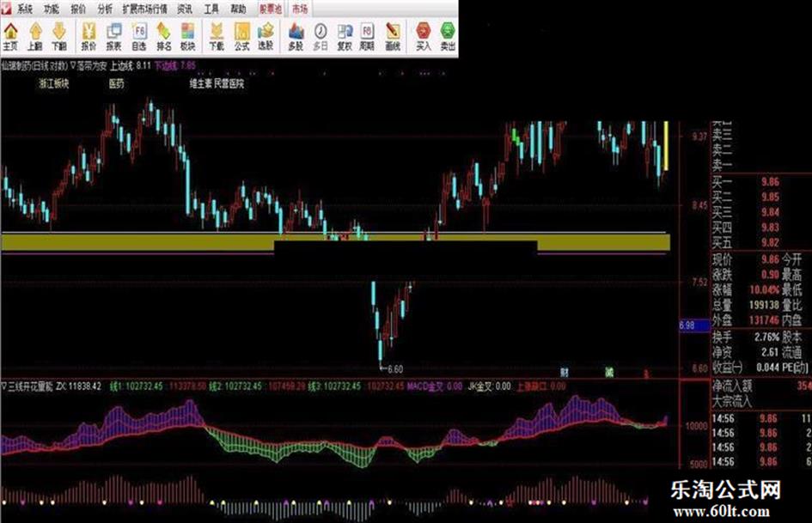Click the 买四 bid row price 9.83
Screen dimensions: 812x523
tap(770, 228)
